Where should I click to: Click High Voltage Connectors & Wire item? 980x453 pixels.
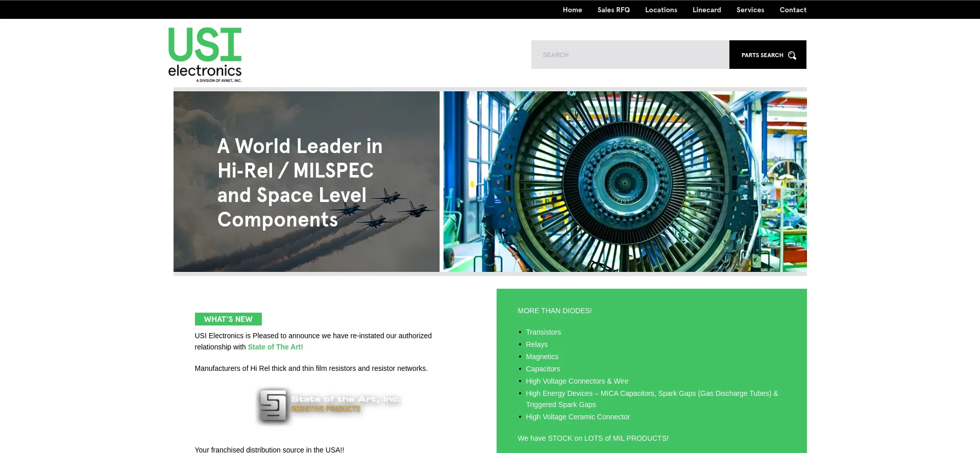577,381
